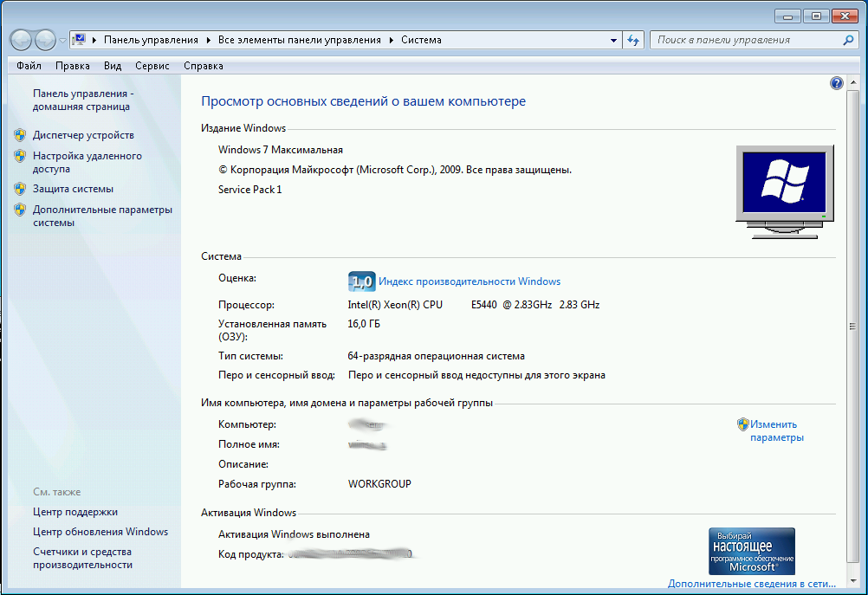
Task: Select Система breadcrumb in address bar
Action: [x=421, y=40]
